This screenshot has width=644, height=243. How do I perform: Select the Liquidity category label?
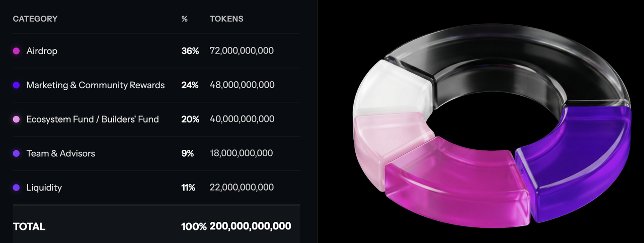pos(44,188)
